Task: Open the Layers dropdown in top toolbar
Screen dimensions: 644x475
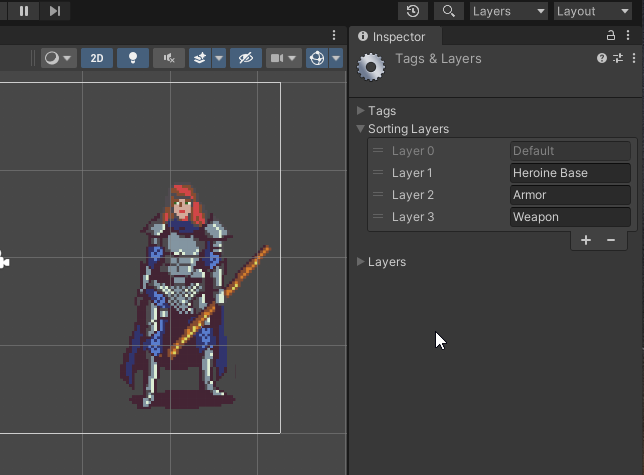Action: (508, 11)
